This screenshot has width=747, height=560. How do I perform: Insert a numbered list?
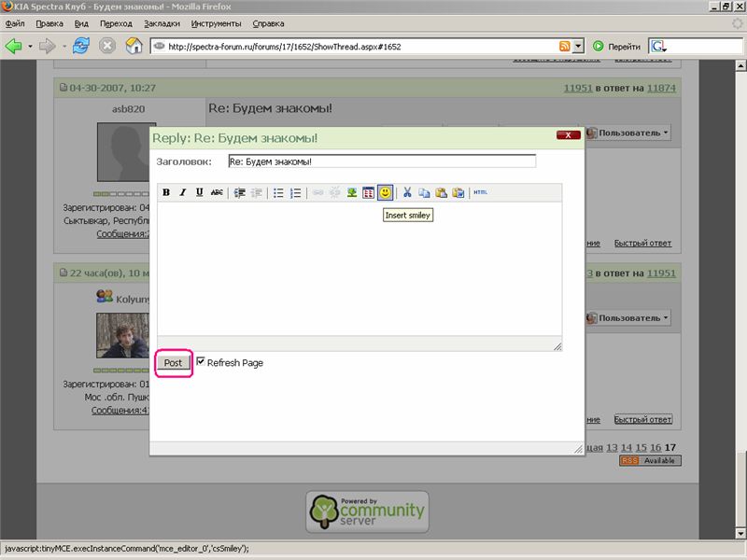[x=296, y=192]
